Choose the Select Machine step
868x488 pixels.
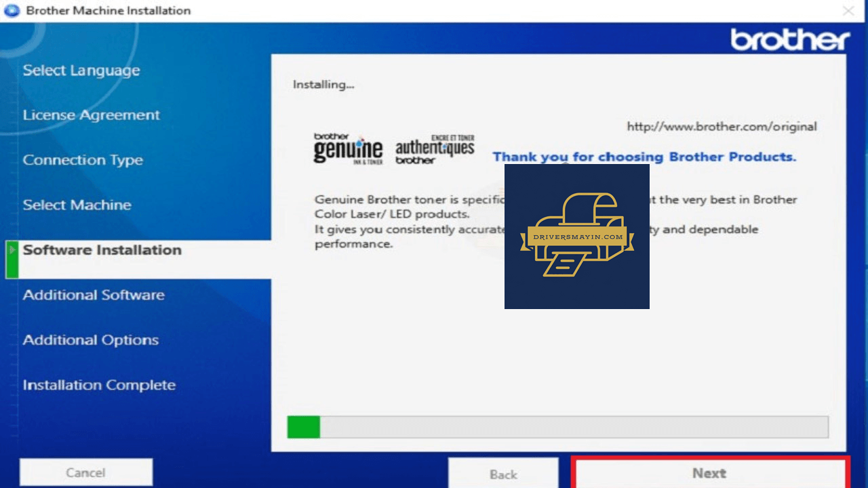77,205
